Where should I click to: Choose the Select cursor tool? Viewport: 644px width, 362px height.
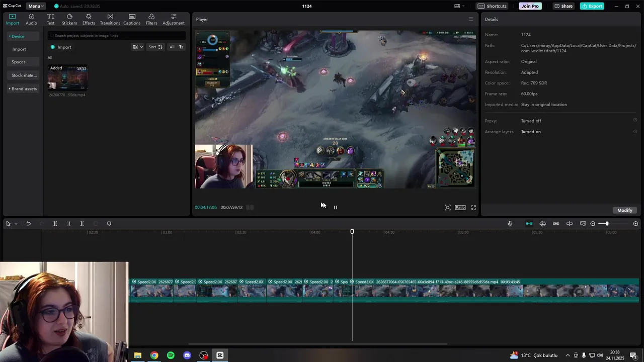click(x=8, y=224)
